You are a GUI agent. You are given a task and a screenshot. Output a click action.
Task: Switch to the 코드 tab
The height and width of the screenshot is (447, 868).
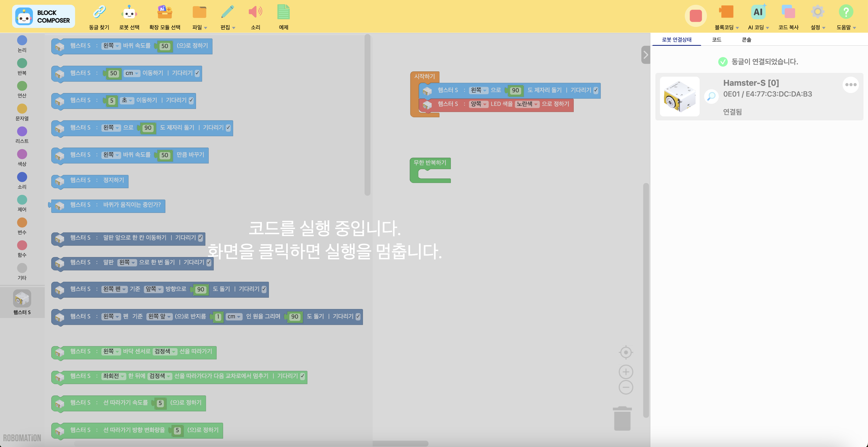pyautogui.click(x=716, y=40)
